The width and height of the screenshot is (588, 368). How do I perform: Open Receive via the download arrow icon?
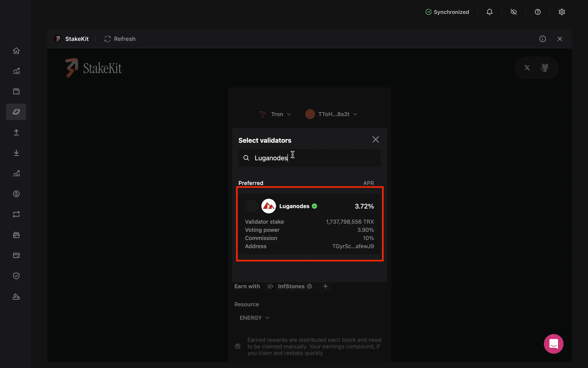click(x=16, y=153)
